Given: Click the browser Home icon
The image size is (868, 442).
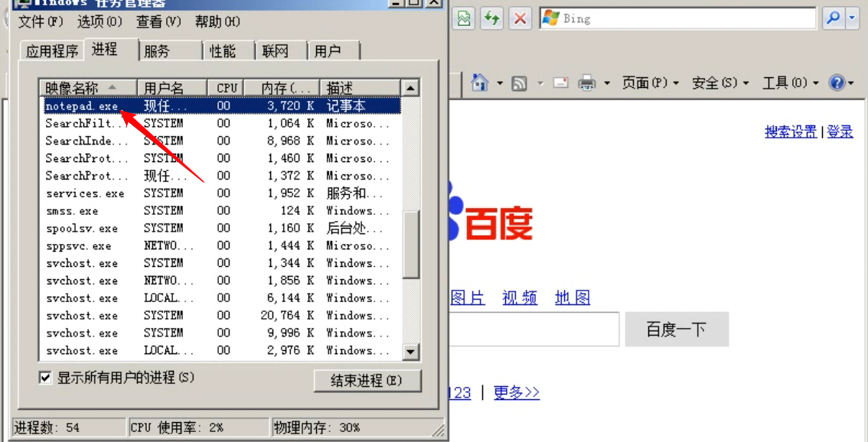Looking at the screenshot, I should (480, 83).
